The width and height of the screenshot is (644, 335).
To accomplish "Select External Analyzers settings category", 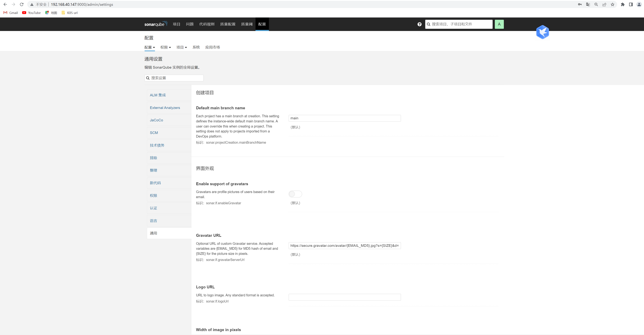I will point(165,108).
